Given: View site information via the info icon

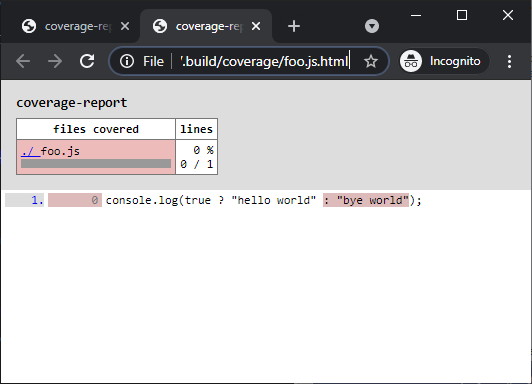Looking at the screenshot, I should click(127, 61).
